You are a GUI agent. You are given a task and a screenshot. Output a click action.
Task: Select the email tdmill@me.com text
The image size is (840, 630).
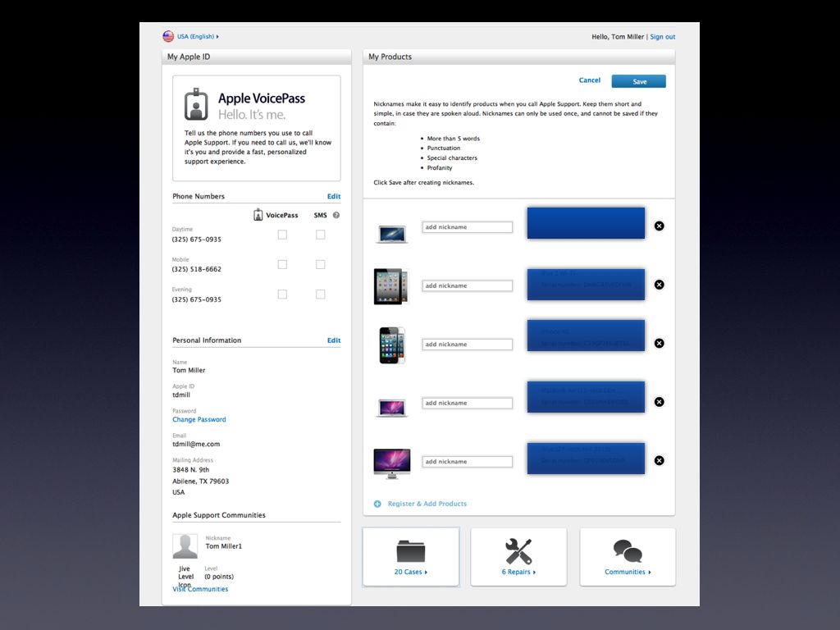coord(196,444)
